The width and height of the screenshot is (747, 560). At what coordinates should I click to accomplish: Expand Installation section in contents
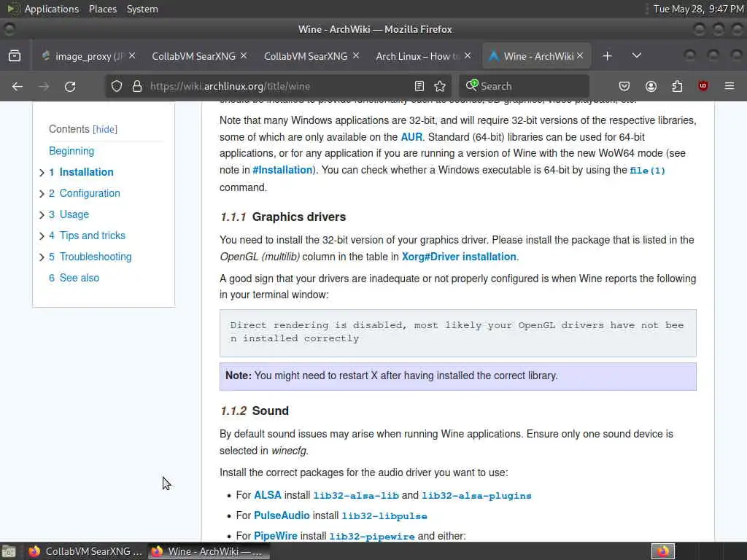tap(42, 172)
